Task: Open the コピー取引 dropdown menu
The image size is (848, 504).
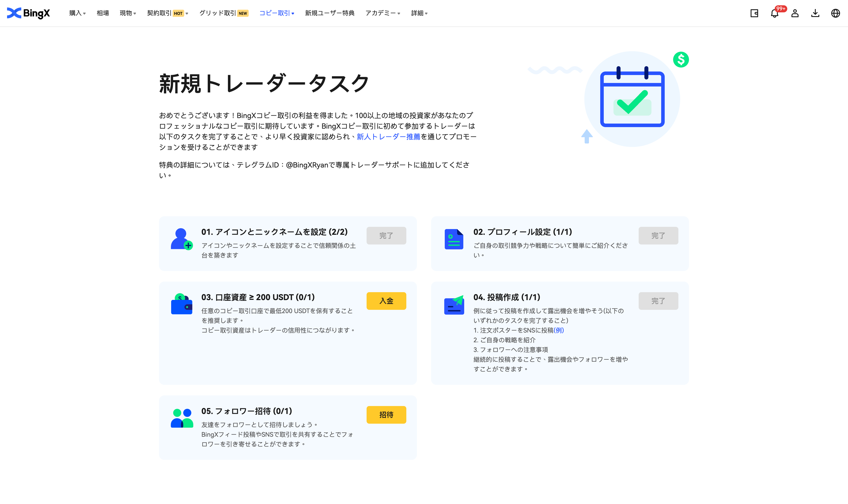Action: pos(276,13)
